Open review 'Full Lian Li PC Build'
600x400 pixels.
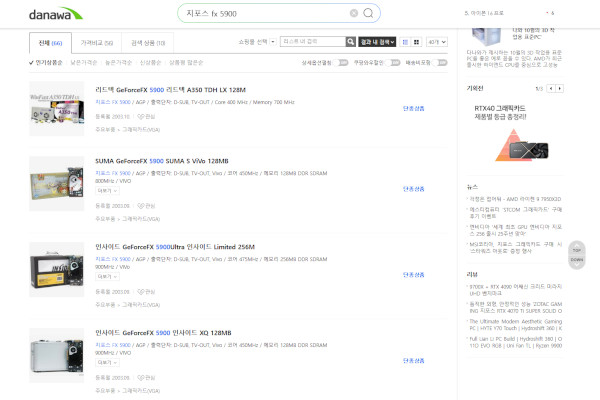515,342
